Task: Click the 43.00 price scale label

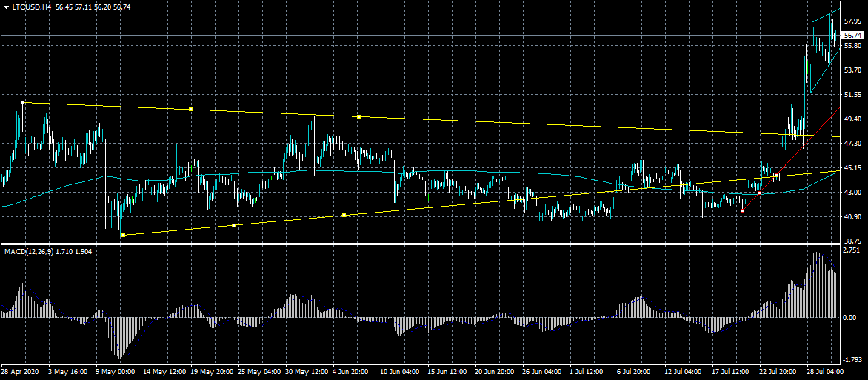Action: [x=852, y=192]
